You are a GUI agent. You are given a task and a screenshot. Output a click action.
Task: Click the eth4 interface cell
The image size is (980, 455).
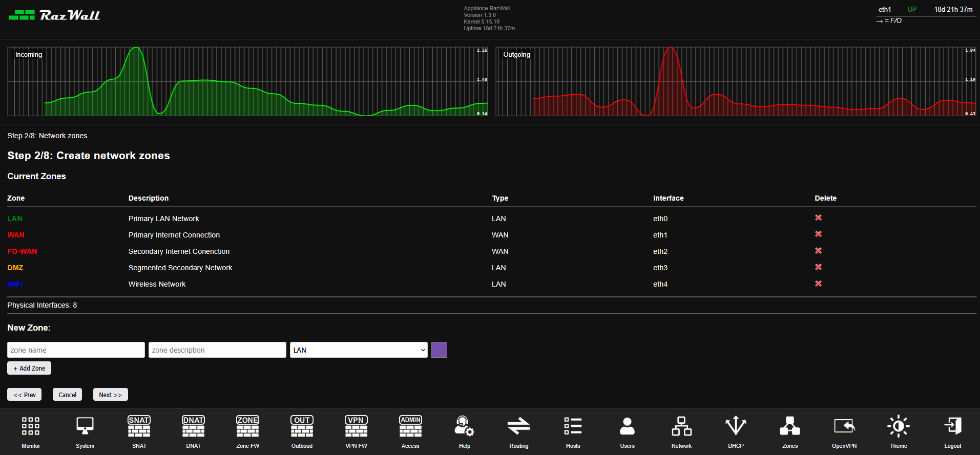(x=660, y=284)
